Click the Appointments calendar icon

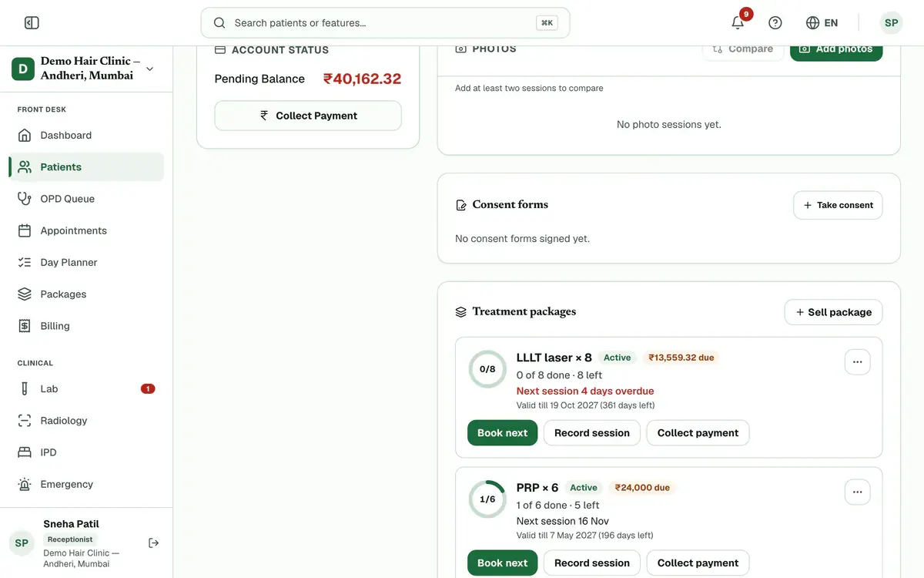[25, 230]
